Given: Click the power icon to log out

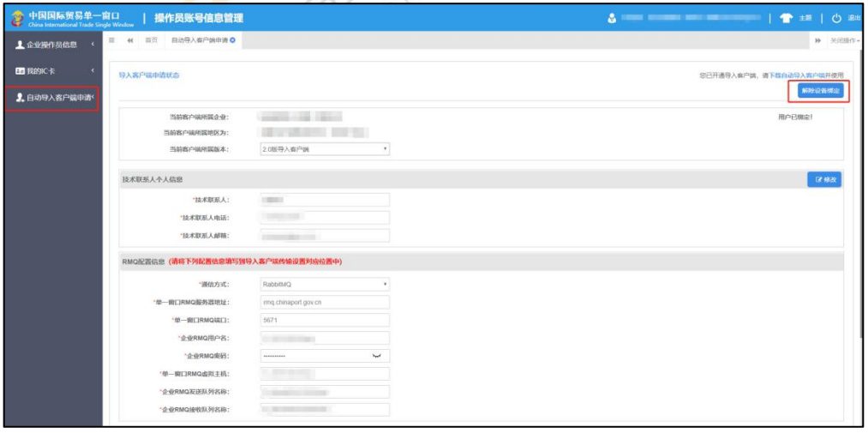Looking at the screenshot, I should [836, 18].
